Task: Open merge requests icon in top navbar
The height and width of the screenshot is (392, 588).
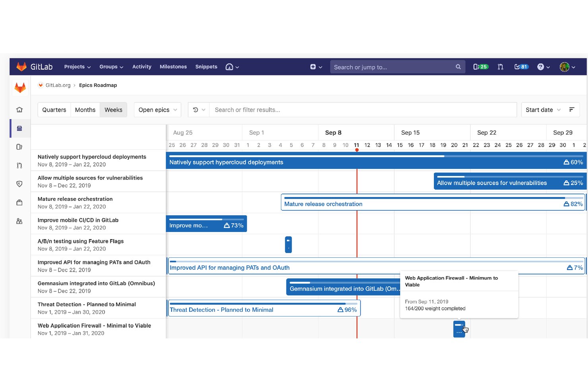Action: [501, 67]
